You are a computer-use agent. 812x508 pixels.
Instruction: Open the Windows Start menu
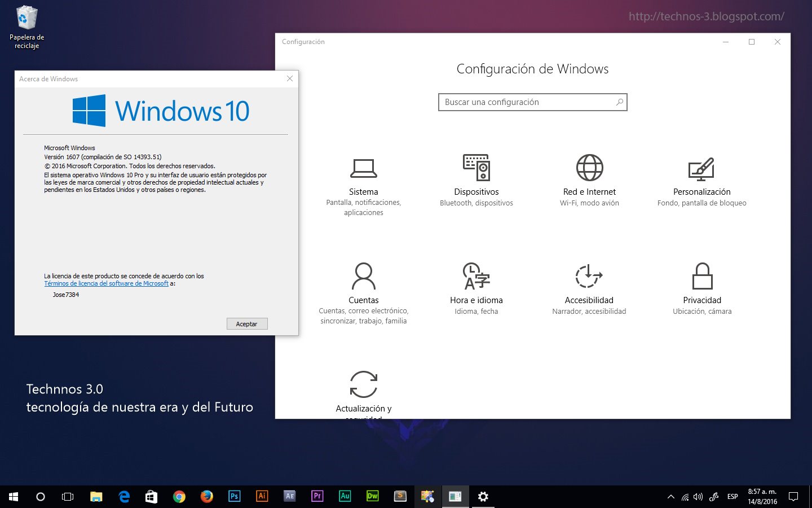click(x=14, y=497)
